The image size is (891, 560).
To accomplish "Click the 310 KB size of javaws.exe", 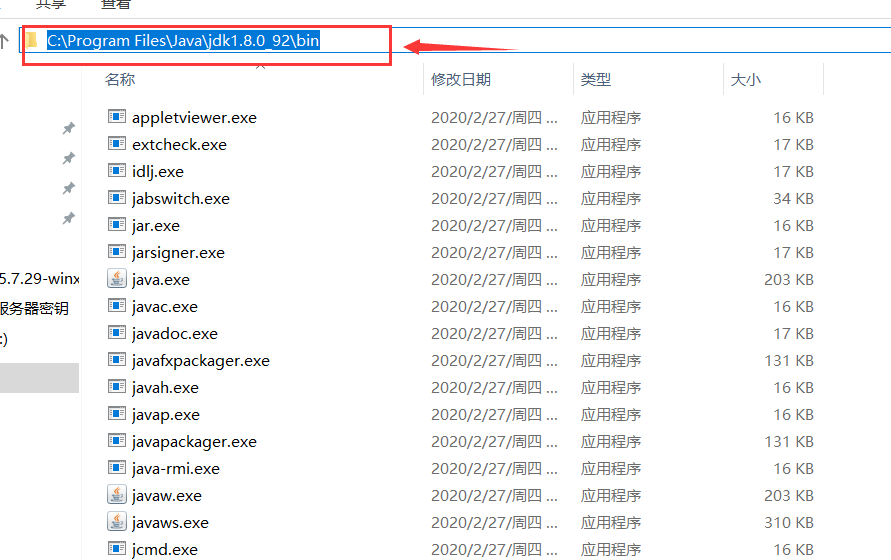I will [x=789, y=522].
